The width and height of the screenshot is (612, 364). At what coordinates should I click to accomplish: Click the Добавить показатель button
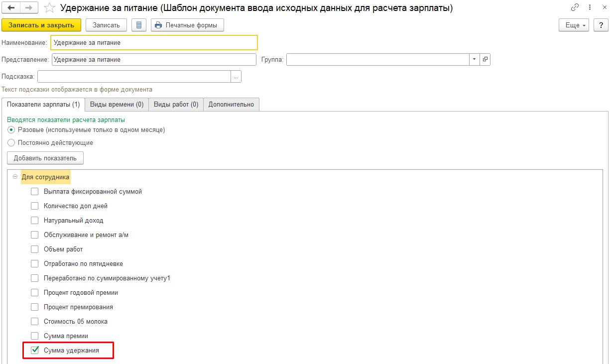coord(45,158)
